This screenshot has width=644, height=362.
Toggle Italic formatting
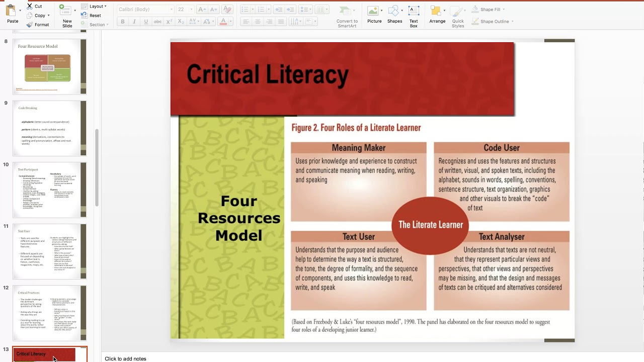(134, 22)
